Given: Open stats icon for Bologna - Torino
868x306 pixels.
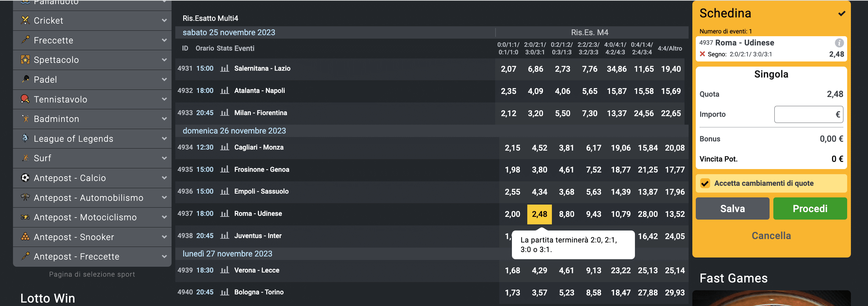Looking at the screenshot, I should [225, 292].
